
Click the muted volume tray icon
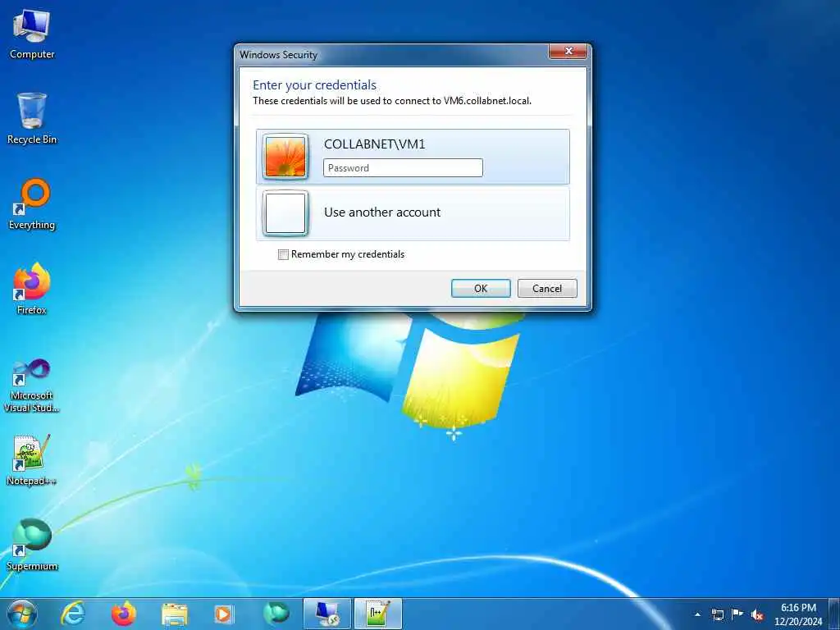(x=757, y=614)
